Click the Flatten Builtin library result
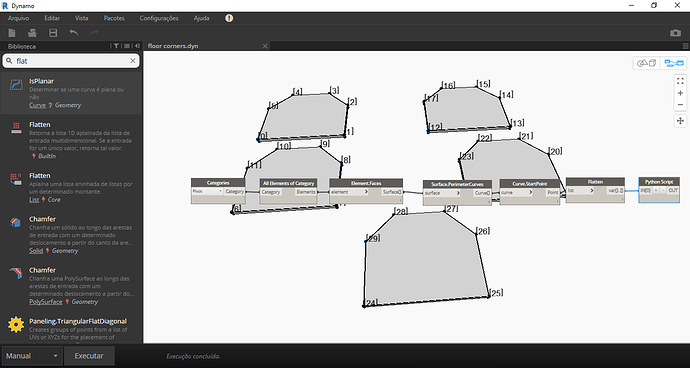Image resolution: width=690 pixels, height=368 pixels. (71, 140)
